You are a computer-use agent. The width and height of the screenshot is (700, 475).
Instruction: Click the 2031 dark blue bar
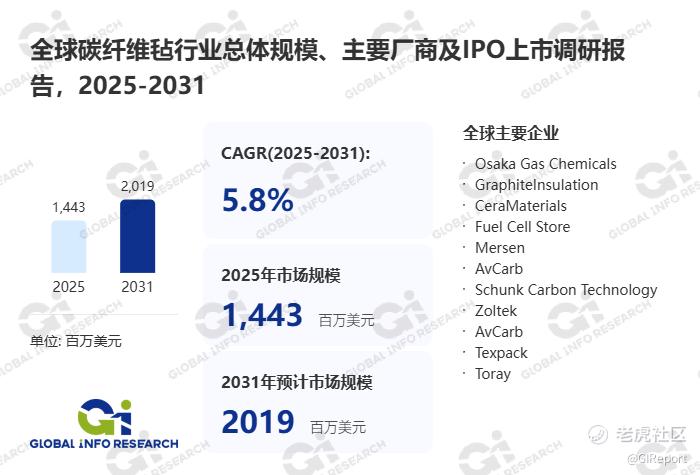tap(138, 236)
